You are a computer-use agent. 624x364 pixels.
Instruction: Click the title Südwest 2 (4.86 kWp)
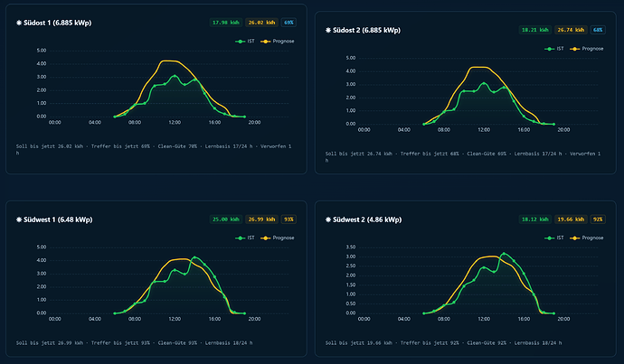(x=367, y=219)
